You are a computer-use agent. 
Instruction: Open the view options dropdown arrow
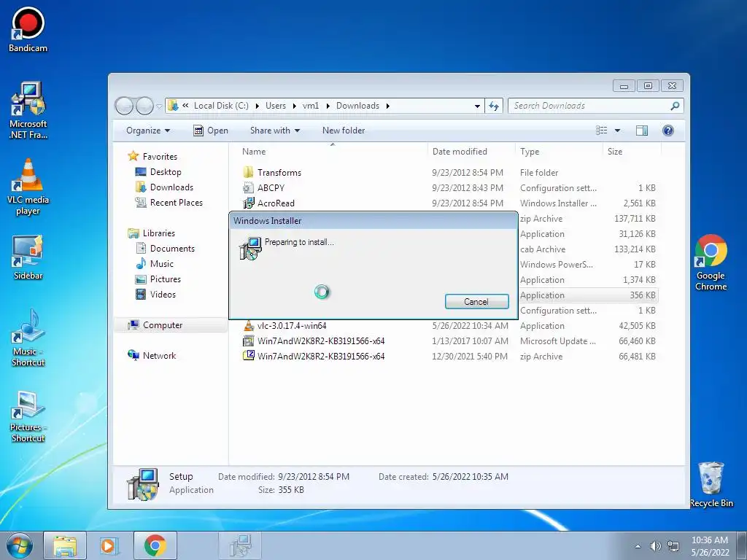coord(617,131)
